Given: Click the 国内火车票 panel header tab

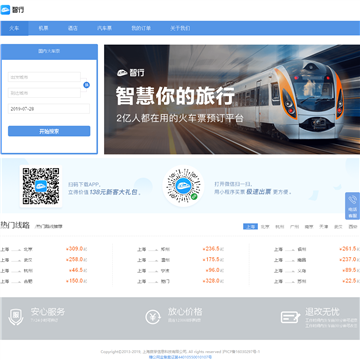Looking at the screenshot, I should pos(49,51).
